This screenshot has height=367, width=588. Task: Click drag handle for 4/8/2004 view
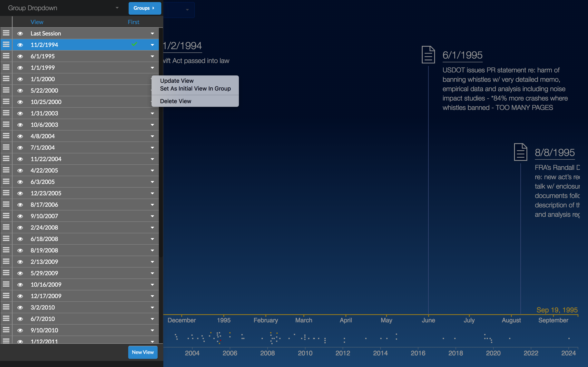[x=6, y=136]
